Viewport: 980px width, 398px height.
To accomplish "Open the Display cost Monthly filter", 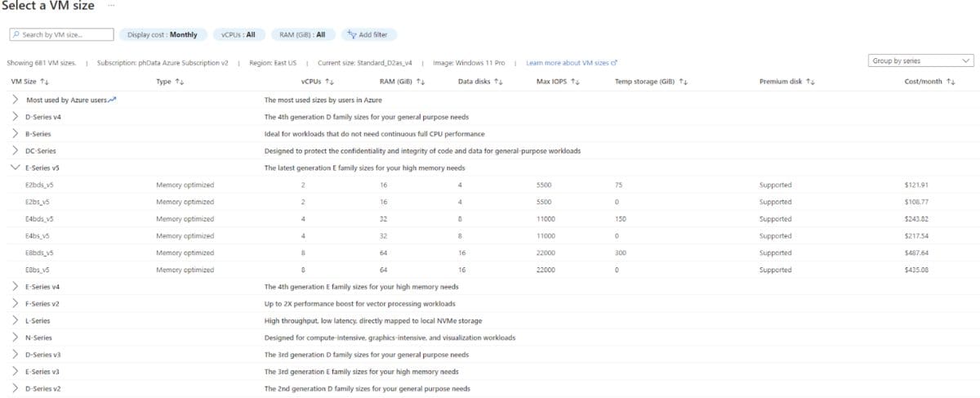I will tap(162, 34).
